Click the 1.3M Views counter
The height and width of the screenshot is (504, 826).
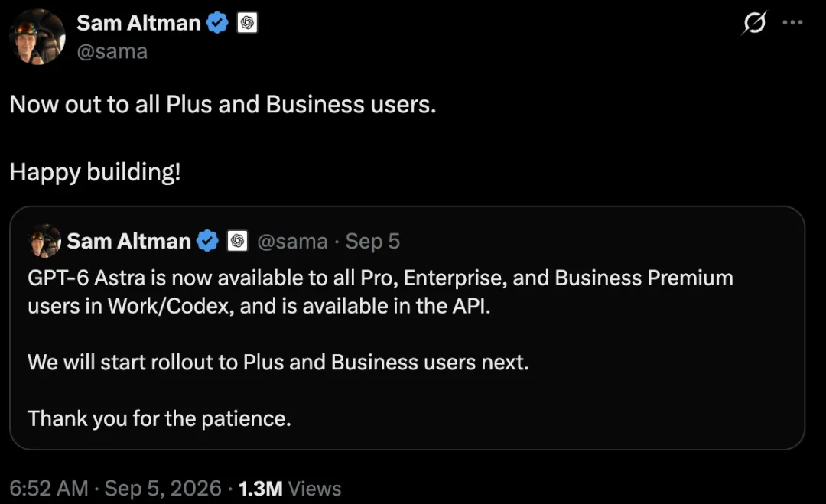click(290, 488)
